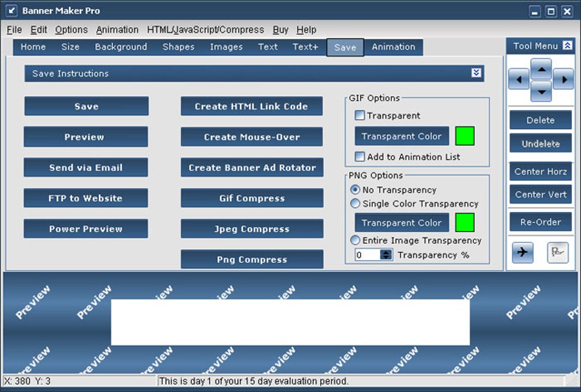Nudge element right with arrow button
The height and width of the screenshot is (392, 581).
tap(563, 79)
